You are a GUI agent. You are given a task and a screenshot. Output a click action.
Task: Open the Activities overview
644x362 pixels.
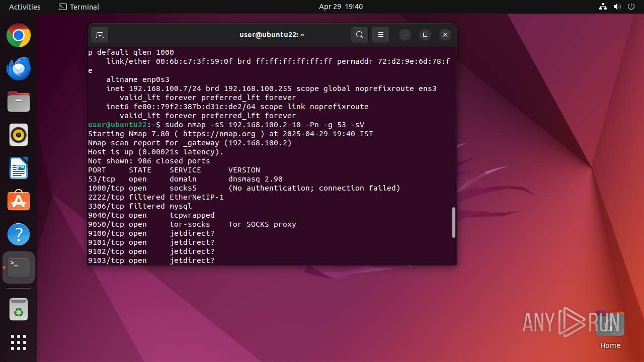[25, 7]
